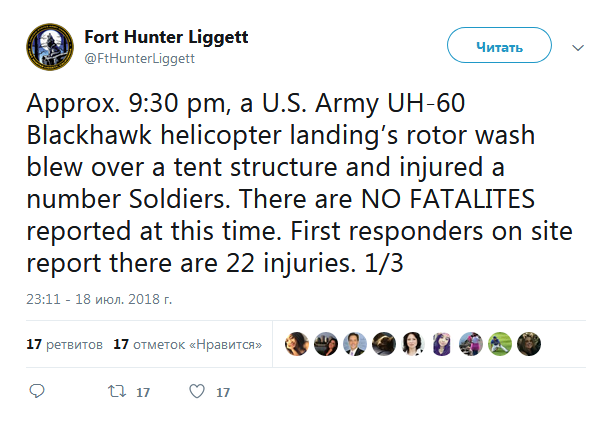The image size is (613, 423).
Task: Like the tweet with the heart icon
Action: 197,391
